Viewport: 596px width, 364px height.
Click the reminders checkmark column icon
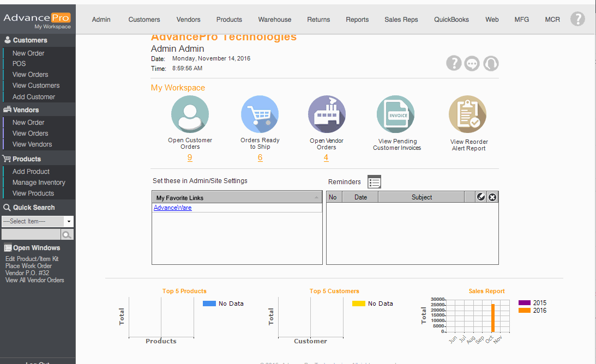tap(481, 197)
